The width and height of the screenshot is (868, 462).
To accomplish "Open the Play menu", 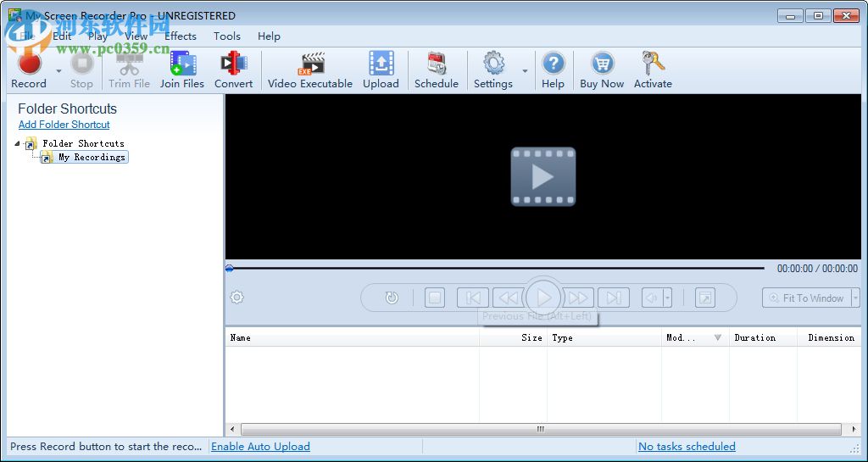I will 97,36.
